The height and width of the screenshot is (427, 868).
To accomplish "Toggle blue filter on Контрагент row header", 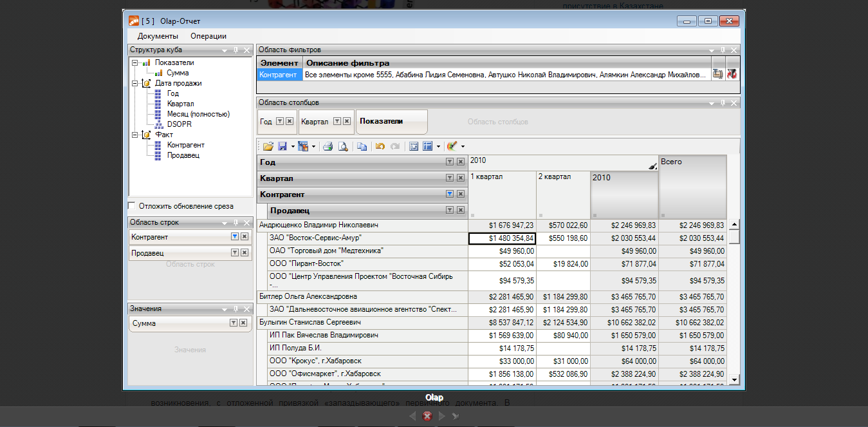I will [450, 194].
